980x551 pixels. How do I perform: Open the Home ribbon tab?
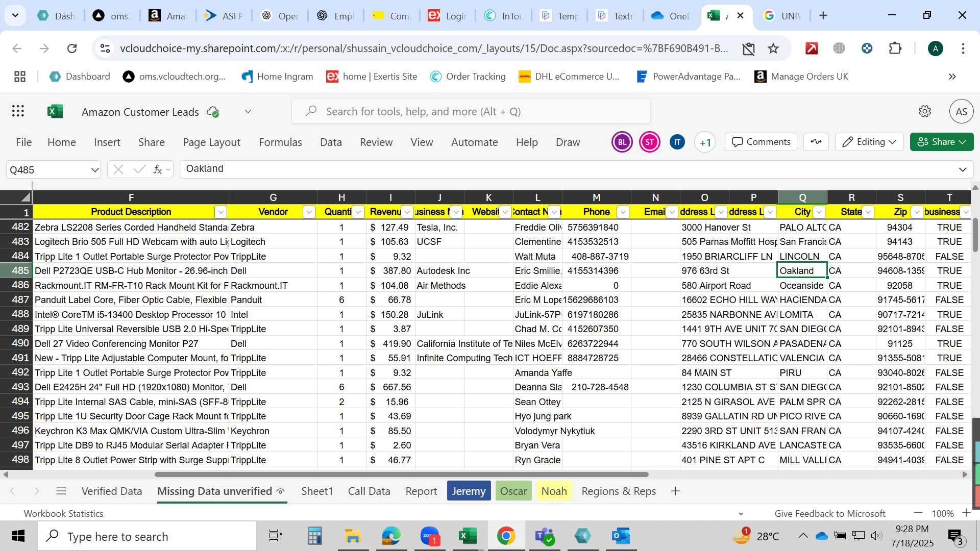(x=61, y=142)
